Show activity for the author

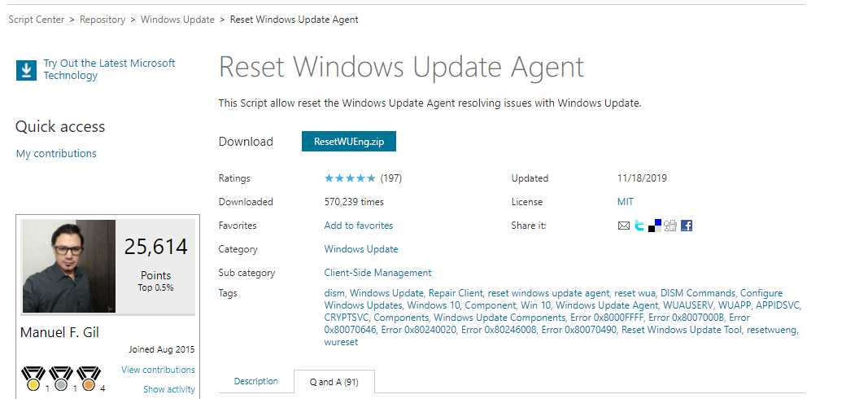pyautogui.click(x=169, y=389)
